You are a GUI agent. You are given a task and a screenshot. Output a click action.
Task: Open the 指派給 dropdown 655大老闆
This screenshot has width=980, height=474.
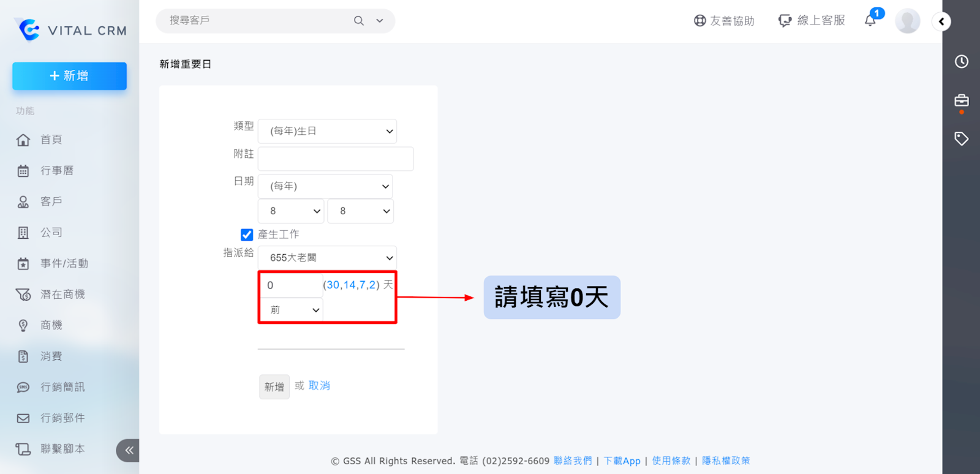coord(327,258)
